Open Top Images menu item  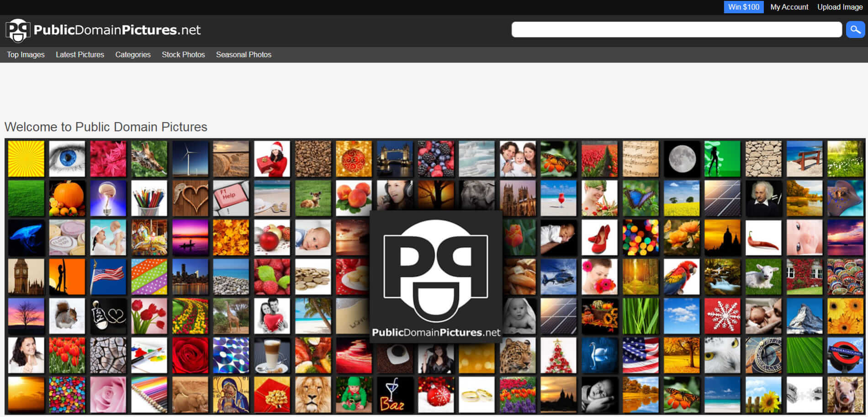pos(26,54)
